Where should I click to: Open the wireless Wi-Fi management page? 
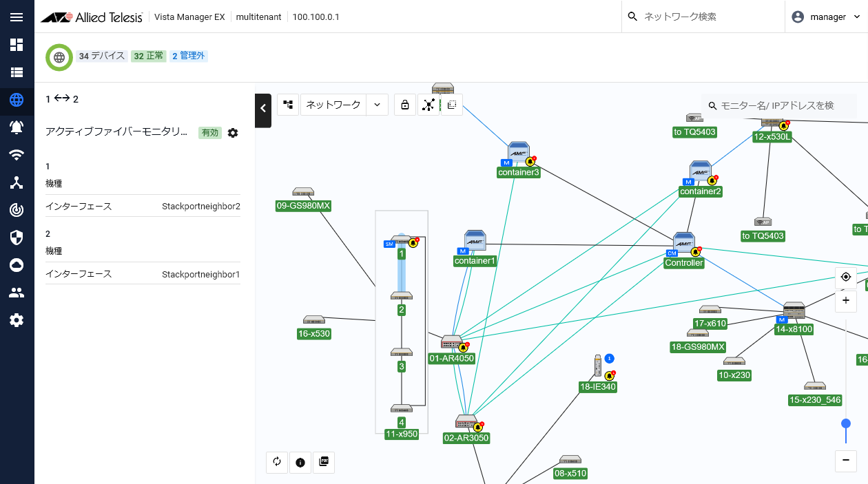pos(17,155)
